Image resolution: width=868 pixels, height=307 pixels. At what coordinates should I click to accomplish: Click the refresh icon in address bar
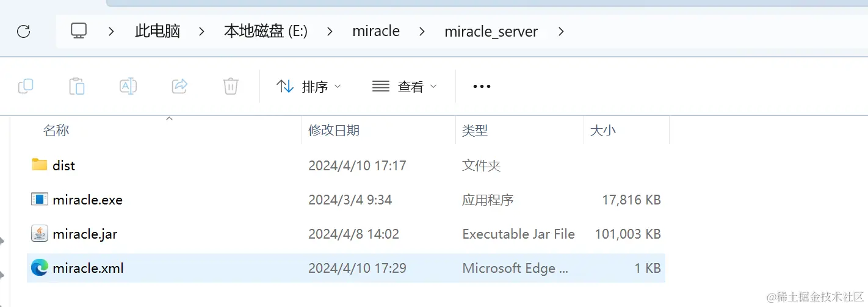coord(23,32)
